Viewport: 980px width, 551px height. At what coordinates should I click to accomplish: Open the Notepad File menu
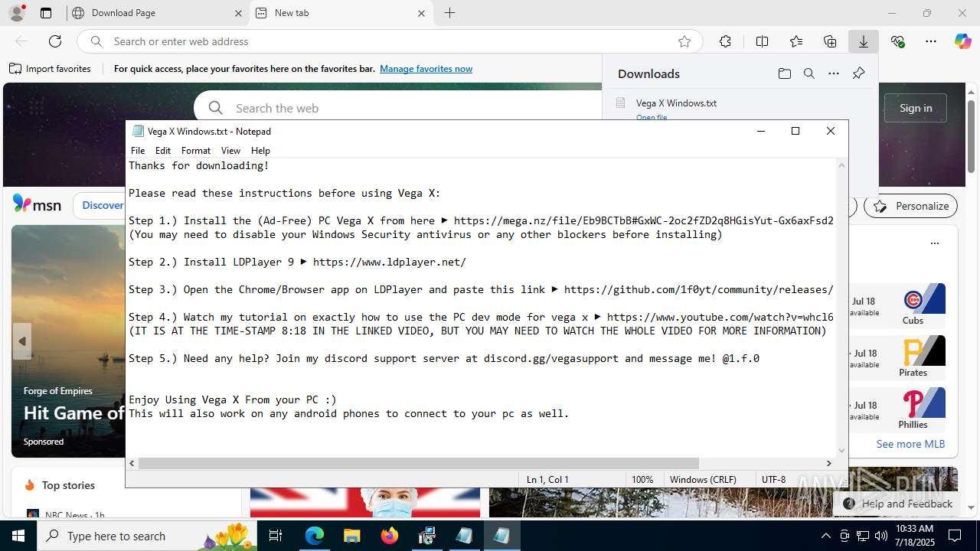[x=138, y=151]
